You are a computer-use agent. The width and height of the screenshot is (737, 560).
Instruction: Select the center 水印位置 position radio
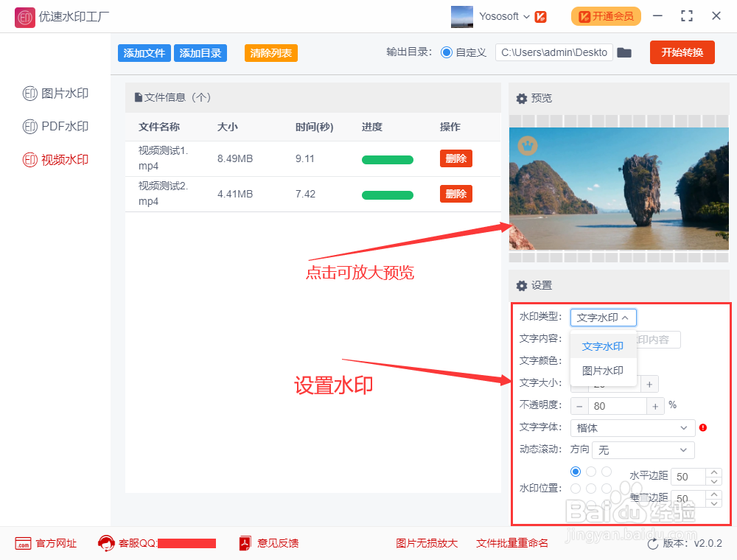591,488
